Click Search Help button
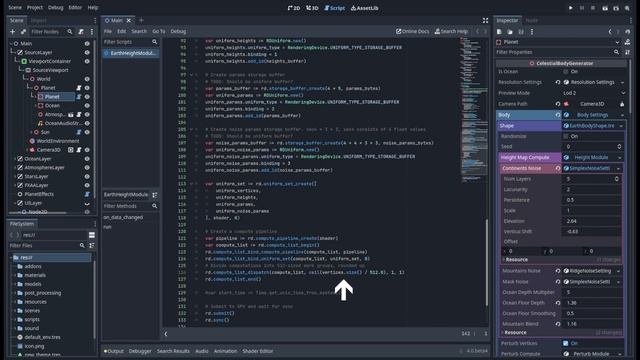Screen dimensions: 640x360 451,31
